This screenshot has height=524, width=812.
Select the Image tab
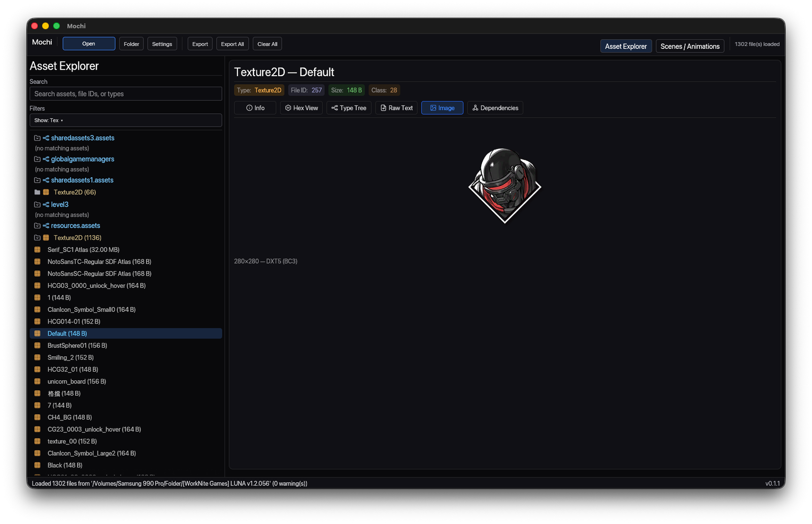coord(442,108)
